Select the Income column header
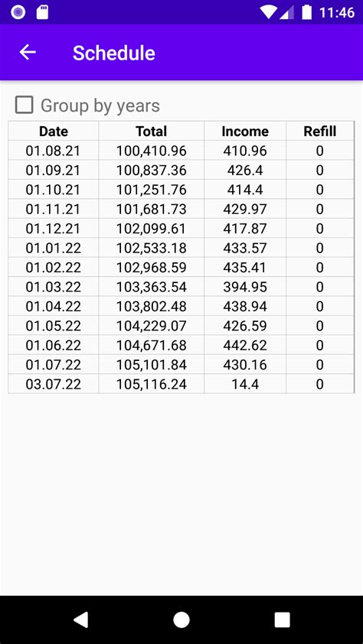The width and height of the screenshot is (363, 644). 245,132
